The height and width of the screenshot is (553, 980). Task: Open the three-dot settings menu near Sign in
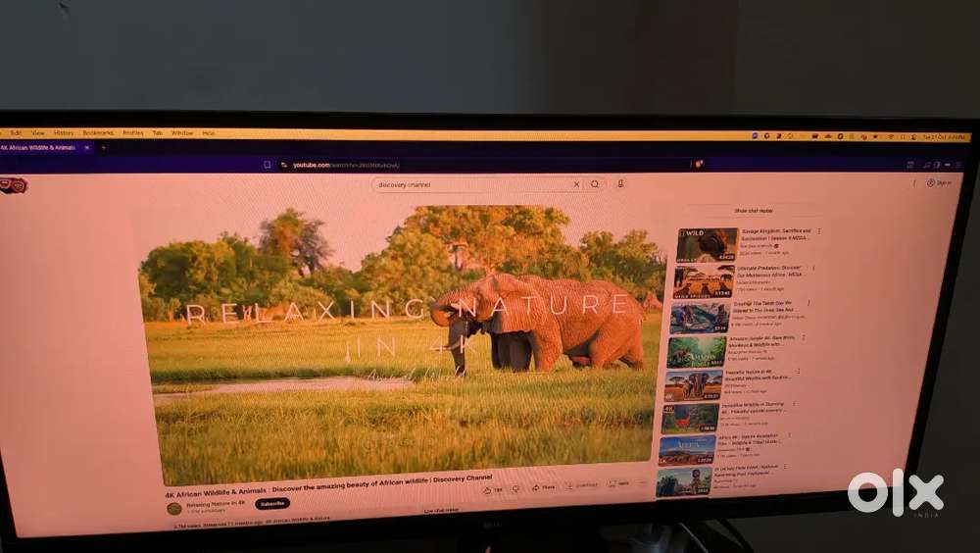[x=915, y=182]
